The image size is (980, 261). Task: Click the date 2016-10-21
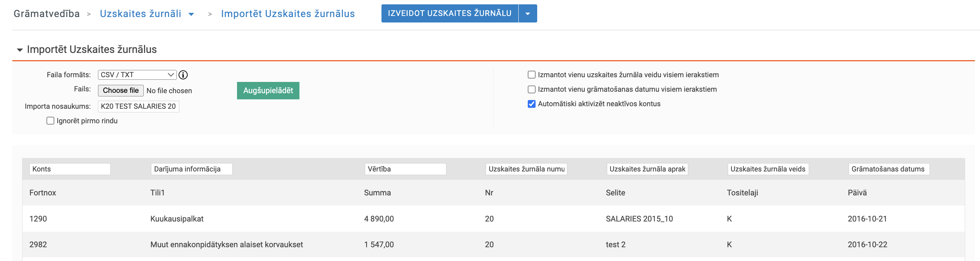867,219
